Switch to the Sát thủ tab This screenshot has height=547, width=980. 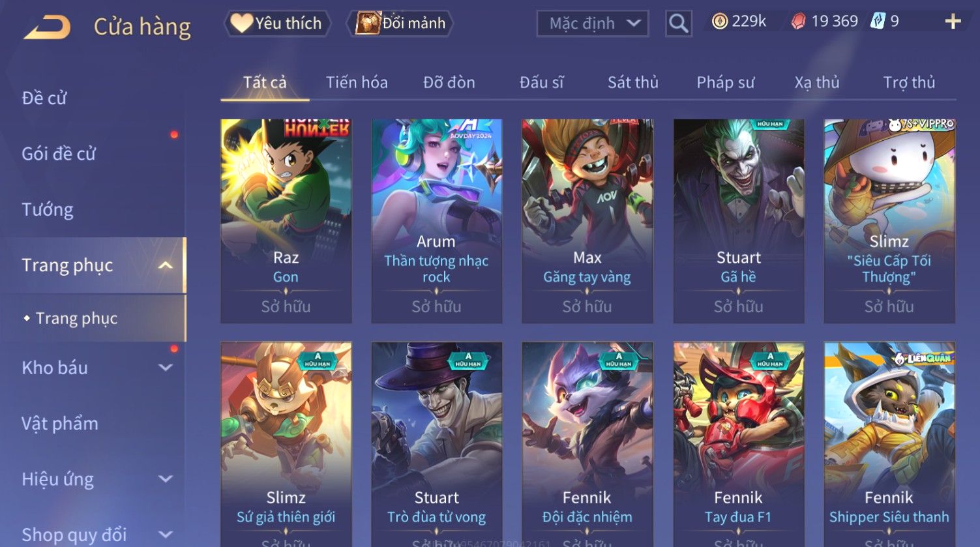632,82
